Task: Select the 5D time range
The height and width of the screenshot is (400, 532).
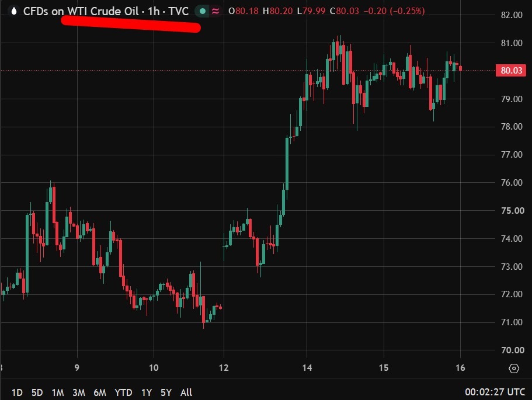Action: 37,392
